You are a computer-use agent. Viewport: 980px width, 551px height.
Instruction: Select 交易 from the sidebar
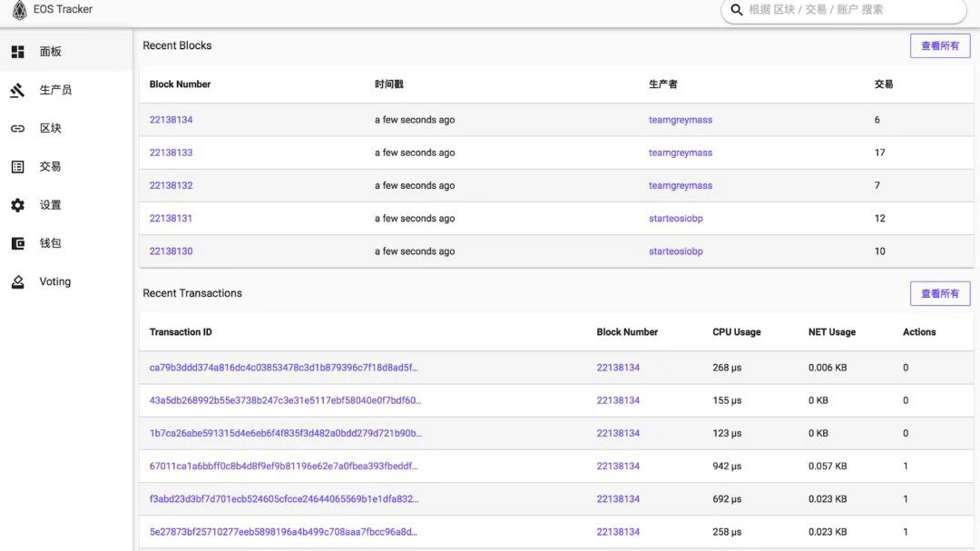click(66, 167)
